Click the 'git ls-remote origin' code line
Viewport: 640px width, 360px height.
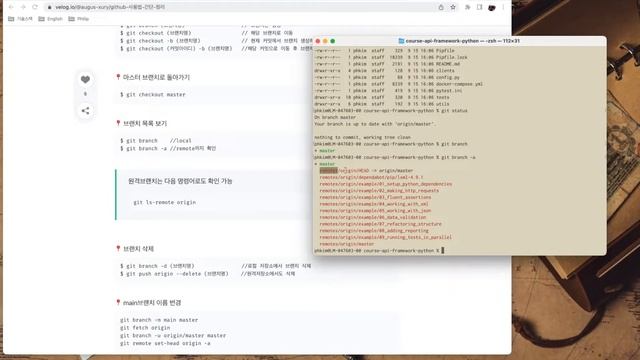[x=164, y=202]
